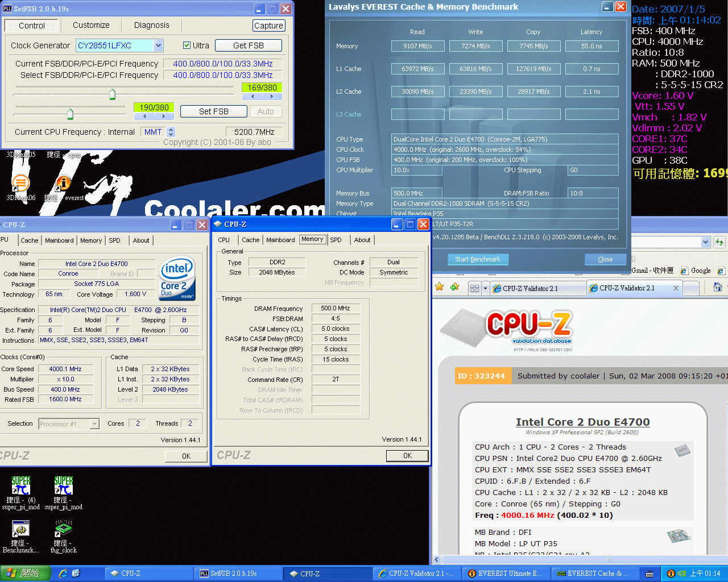Click the Core Speed 4000.1 MHz value
Image resolution: width=728 pixels, height=582 pixels.
coord(65,369)
